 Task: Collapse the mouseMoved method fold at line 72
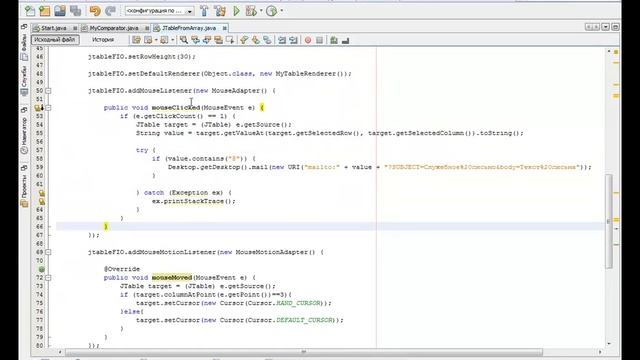[48, 278]
